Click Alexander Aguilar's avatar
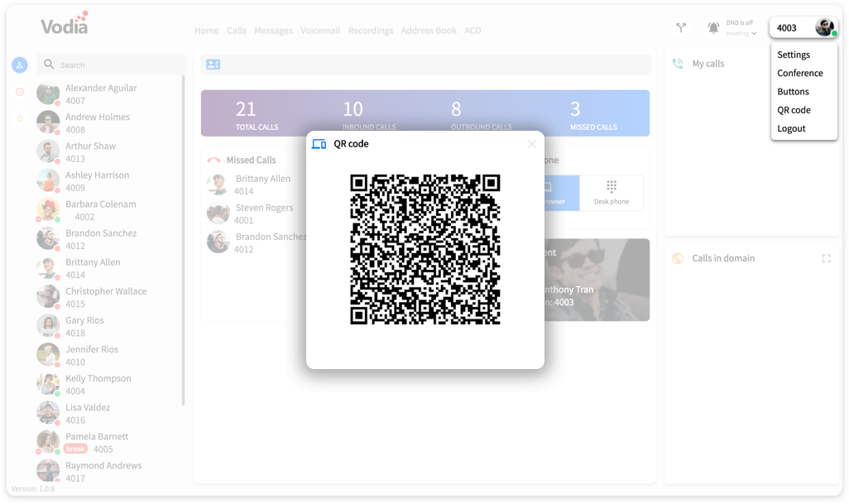The width and height of the screenshot is (849, 504). tap(48, 94)
